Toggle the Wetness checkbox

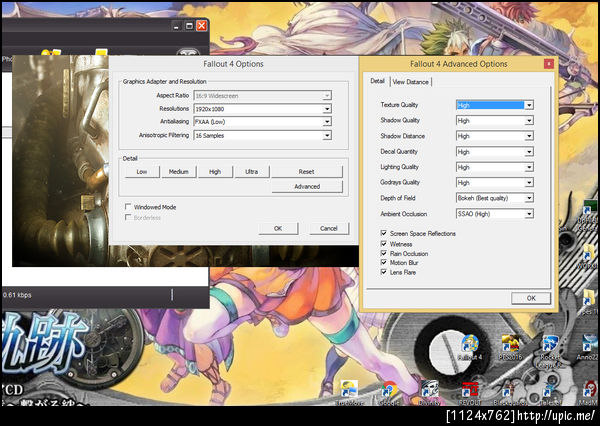click(383, 243)
